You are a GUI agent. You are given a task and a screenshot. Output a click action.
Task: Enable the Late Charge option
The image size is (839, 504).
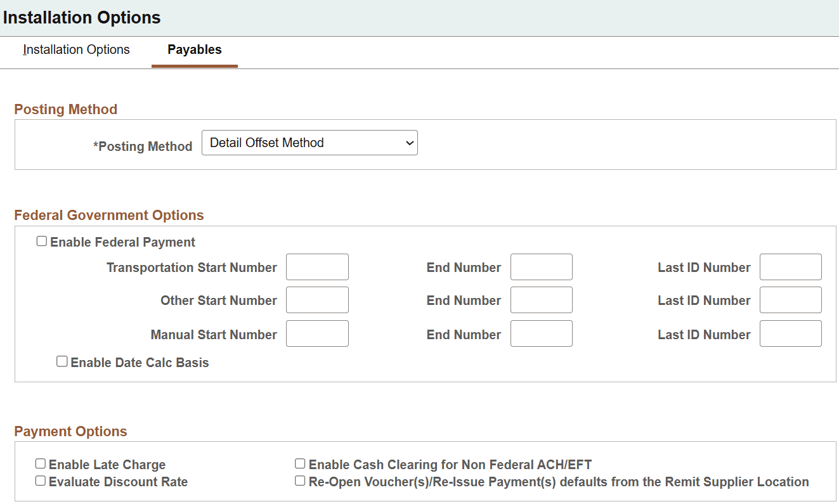(x=40, y=463)
